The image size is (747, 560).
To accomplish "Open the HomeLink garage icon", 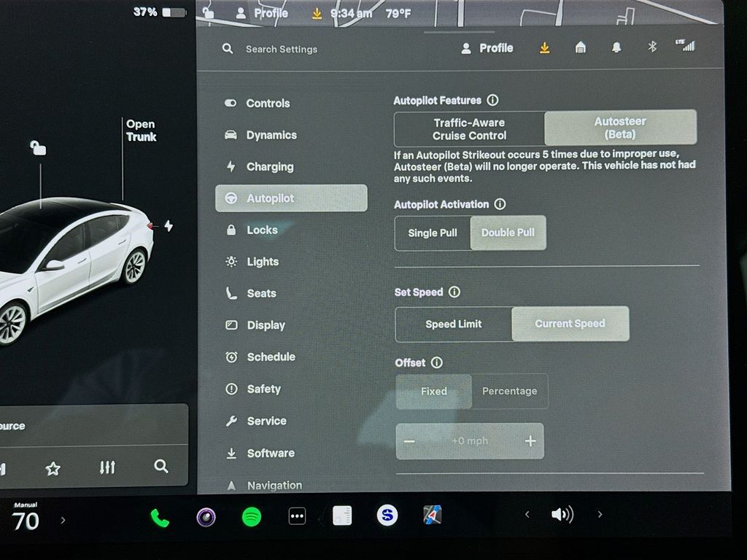I will point(580,47).
